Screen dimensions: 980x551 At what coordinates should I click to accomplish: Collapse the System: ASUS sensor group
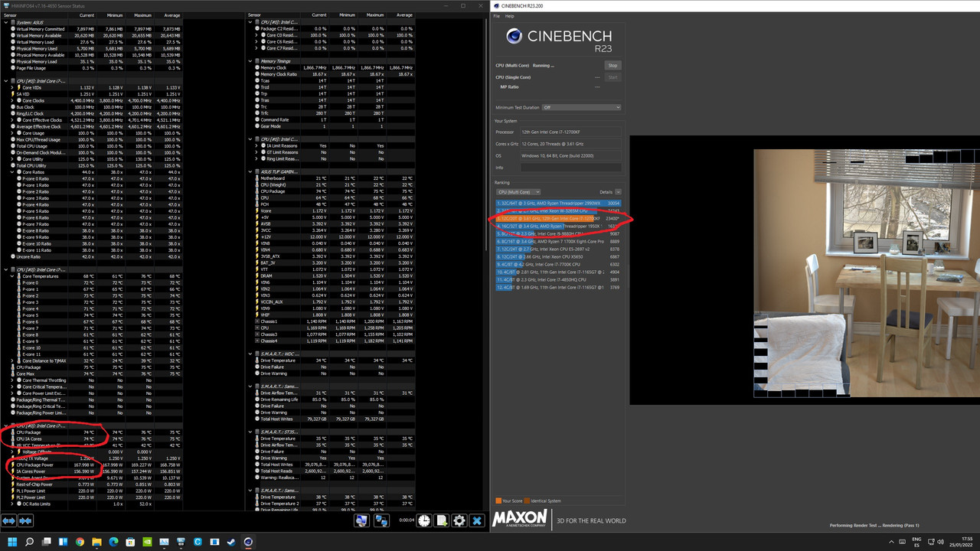pos(7,22)
